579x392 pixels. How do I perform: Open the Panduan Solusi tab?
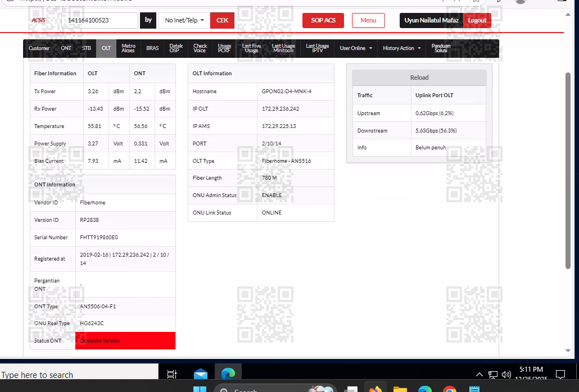(441, 48)
